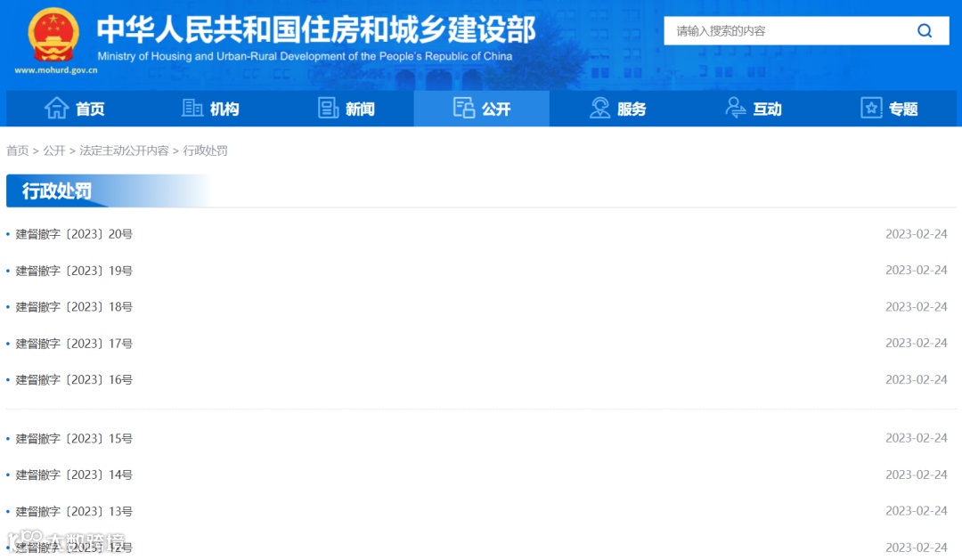Click the date beside 14号 entry
The height and width of the screenshot is (560, 962).
coord(916,475)
